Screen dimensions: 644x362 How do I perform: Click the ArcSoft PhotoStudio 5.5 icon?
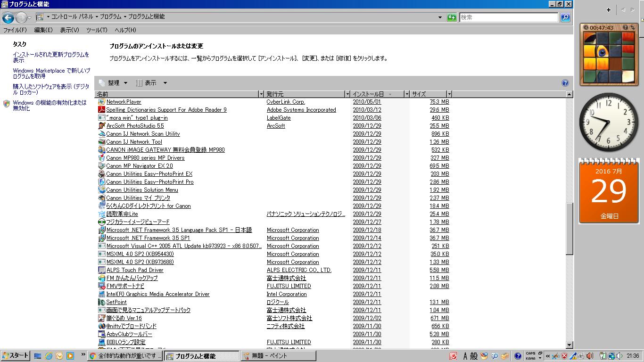click(x=101, y=126)
